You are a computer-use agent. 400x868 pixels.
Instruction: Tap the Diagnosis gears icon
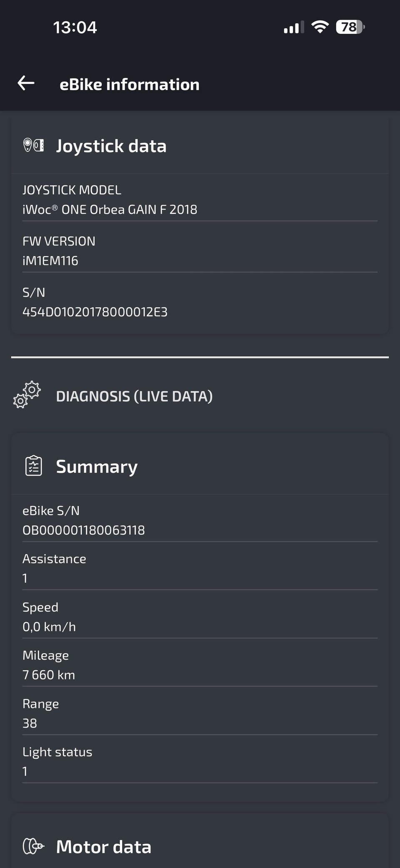coord(27,395)
